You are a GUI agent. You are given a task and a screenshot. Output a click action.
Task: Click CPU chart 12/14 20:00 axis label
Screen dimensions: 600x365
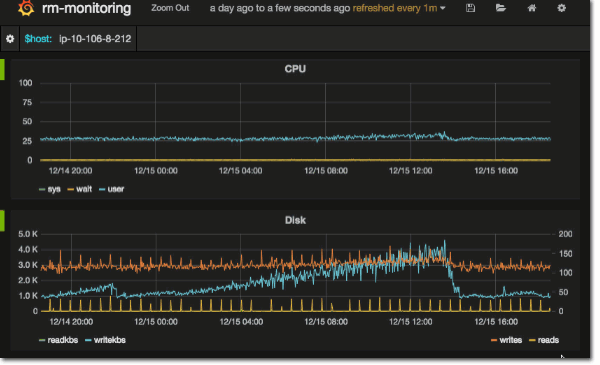coord(70,171)
